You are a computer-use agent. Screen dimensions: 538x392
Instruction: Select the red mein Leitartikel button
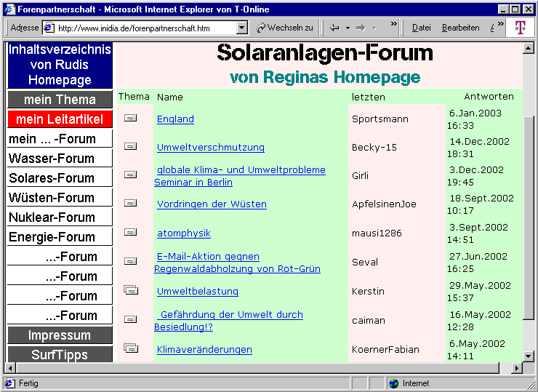tap(60, 119)
